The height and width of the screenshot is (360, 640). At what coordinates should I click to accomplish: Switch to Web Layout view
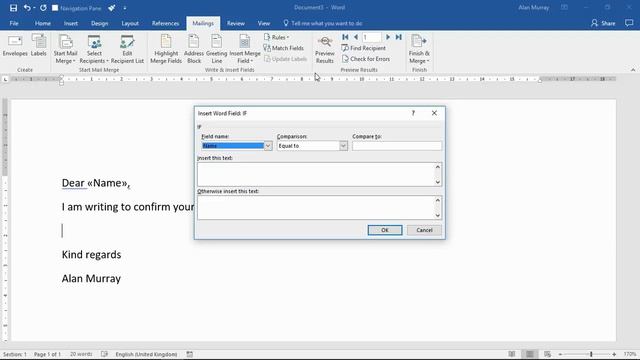(x=547, y=354)
